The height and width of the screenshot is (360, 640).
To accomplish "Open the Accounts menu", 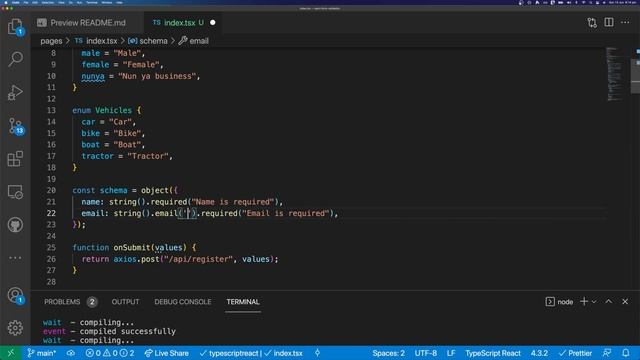I will point(16,295).
